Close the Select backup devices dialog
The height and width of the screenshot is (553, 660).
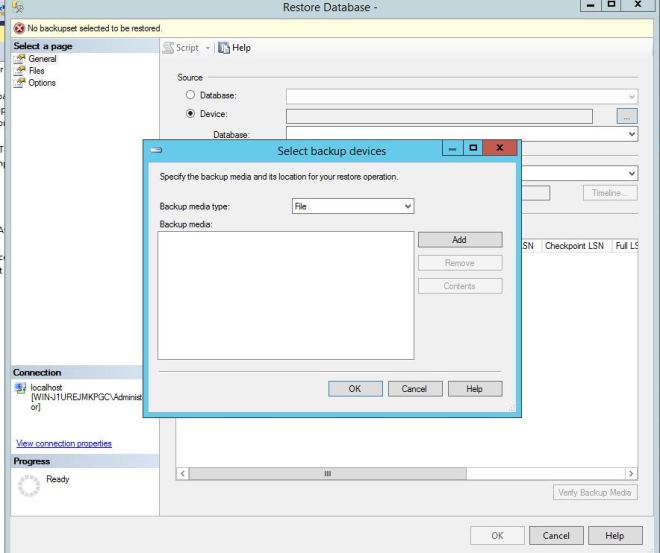[500, 148]
